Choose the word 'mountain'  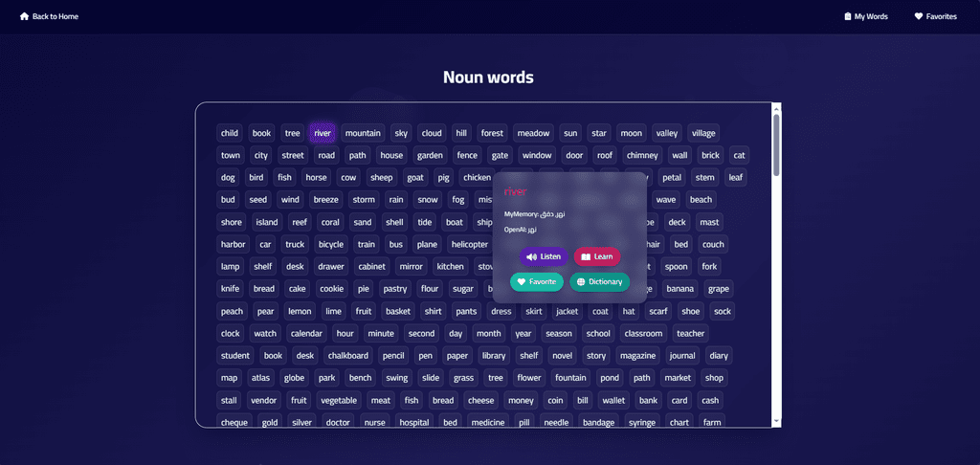[363, 133]
